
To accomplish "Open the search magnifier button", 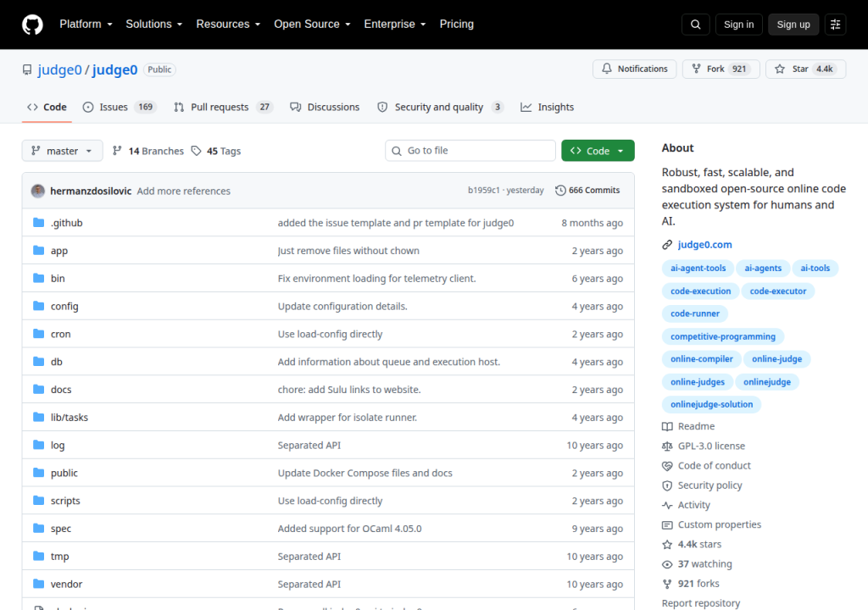I will pos(695,25).
